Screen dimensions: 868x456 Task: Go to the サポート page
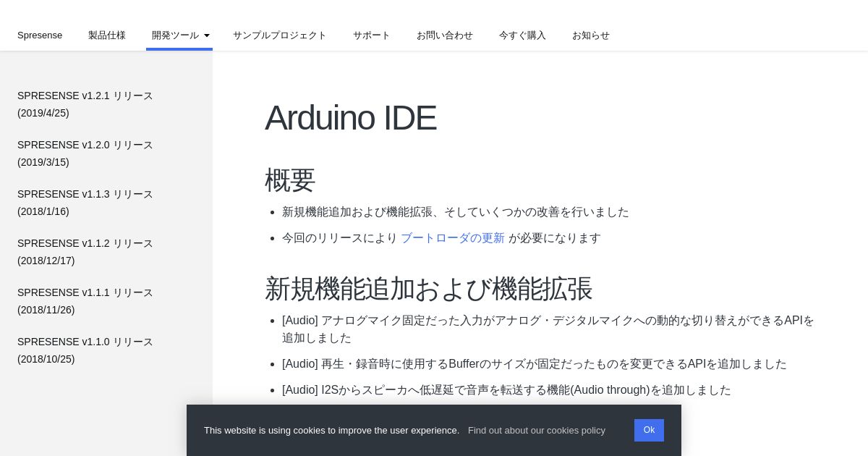(372, 35)
